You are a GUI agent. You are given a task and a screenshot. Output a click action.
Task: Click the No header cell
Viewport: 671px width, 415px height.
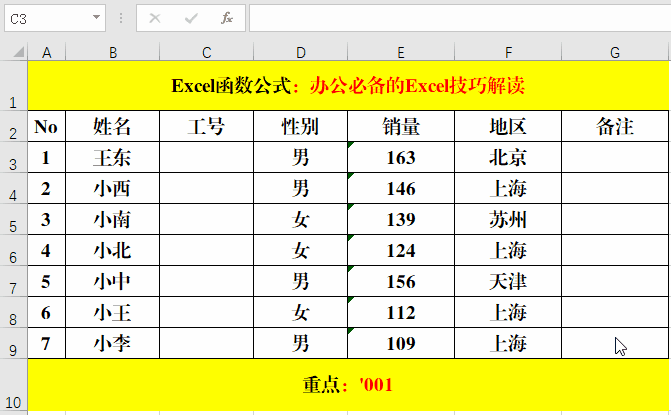pyautogui.click(x=47, y=126)
